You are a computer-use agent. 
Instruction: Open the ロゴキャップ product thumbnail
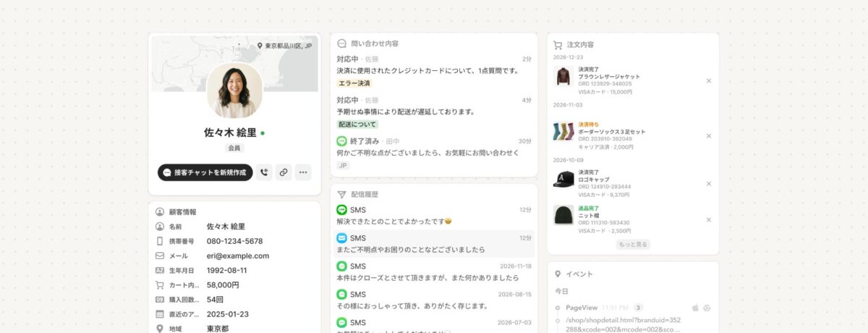[x=563, y=180]
